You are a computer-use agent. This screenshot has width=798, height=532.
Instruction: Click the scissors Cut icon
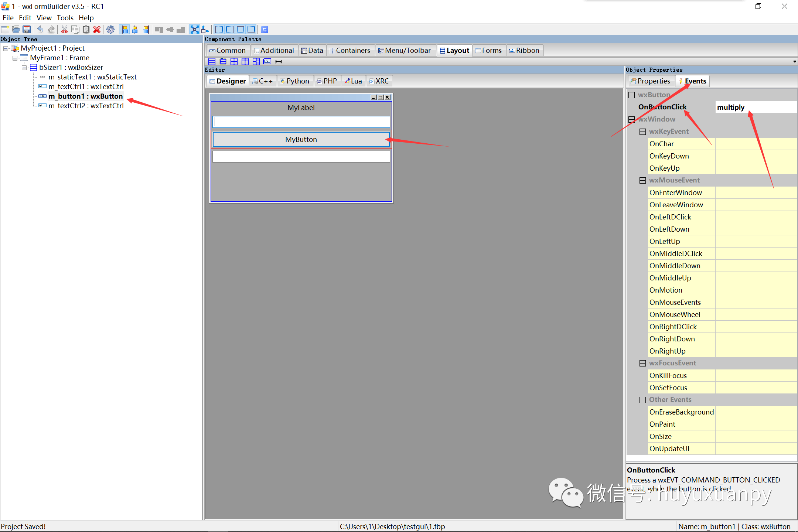point(64,30)
